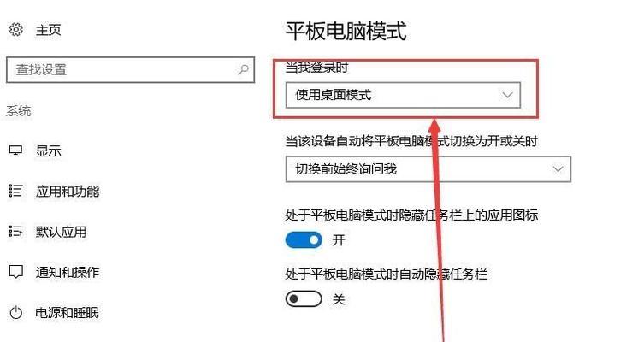The width and height of the screenshot is (644, 342).
Task: Select 通知和操作 in sidebar
Action: point(68,272)
